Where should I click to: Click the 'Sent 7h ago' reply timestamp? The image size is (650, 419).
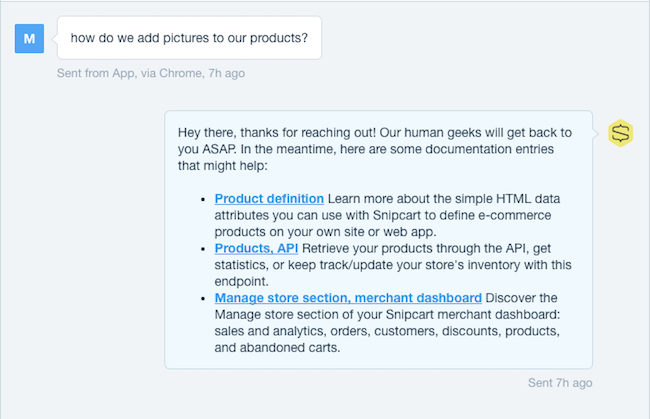point(560,383)
